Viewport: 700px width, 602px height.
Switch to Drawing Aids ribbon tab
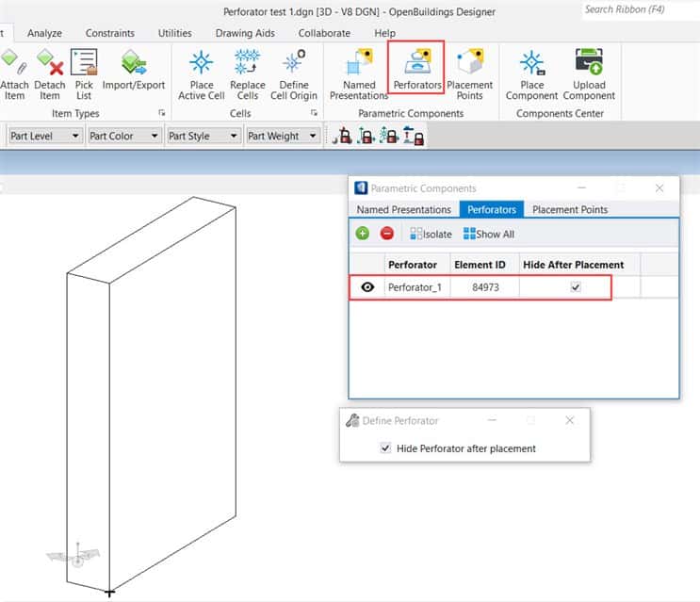tap(245, 33)
